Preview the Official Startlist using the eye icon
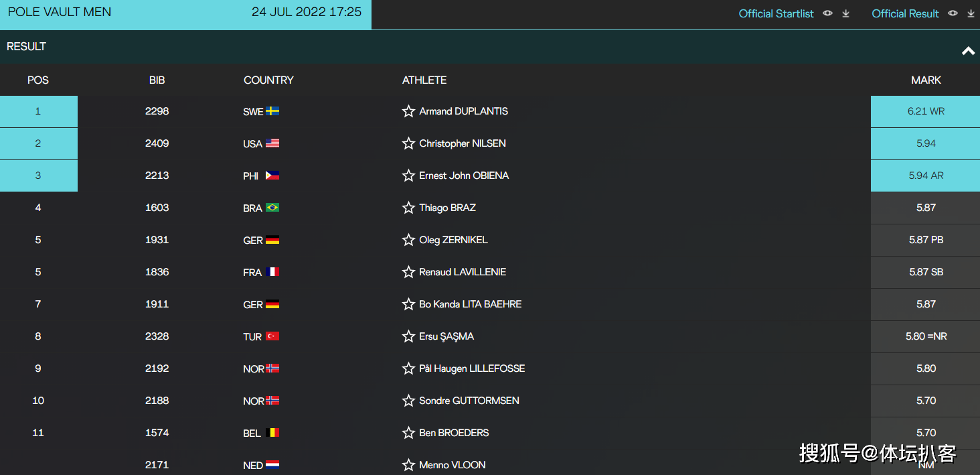 coord(828,13)
